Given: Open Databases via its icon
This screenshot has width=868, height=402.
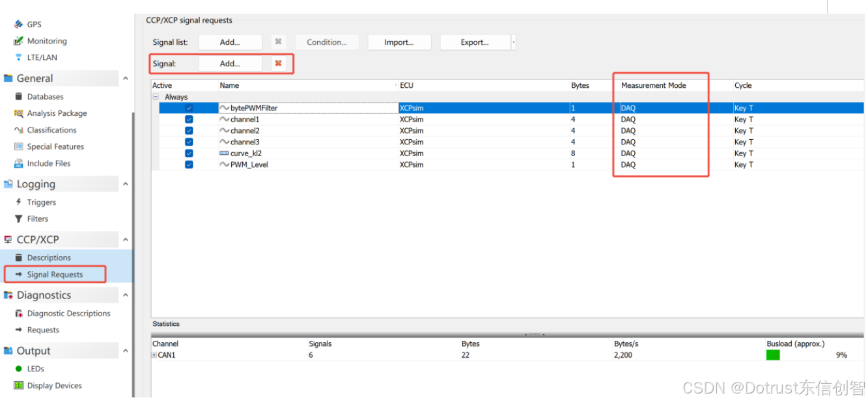Looking at the screenshot, I should tap(18, 96).
